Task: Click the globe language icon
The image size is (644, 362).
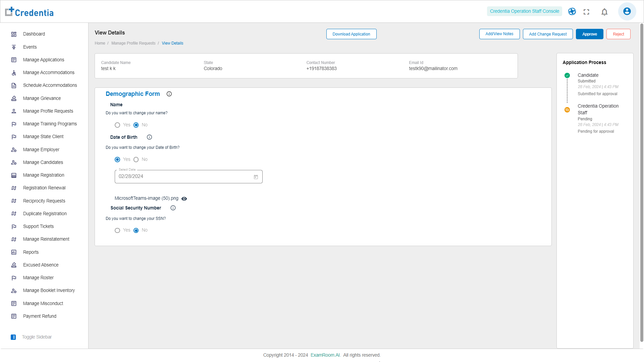Action: (572, 11)
